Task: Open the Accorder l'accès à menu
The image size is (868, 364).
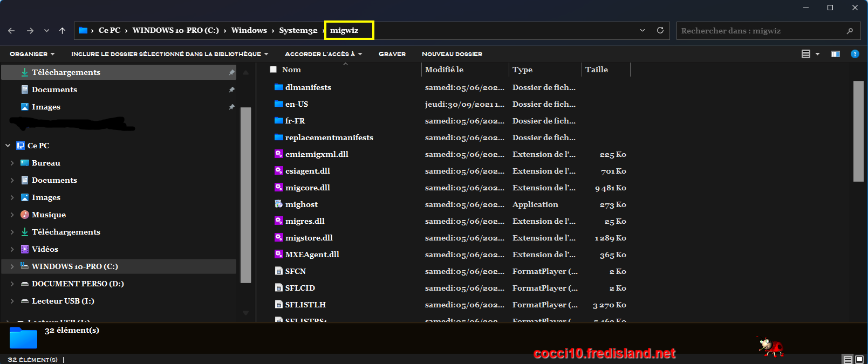Action: 323,54
